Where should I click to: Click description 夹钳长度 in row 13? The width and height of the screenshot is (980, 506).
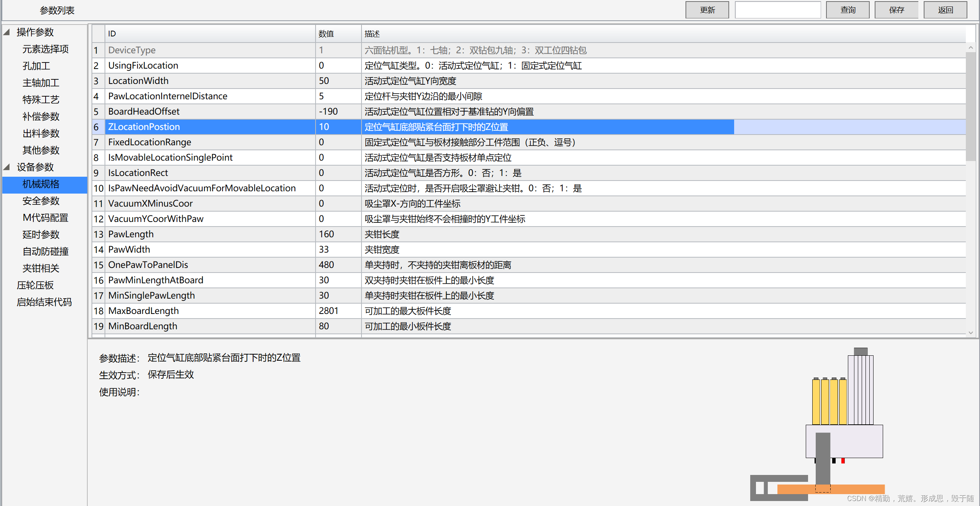pos(382,234)
